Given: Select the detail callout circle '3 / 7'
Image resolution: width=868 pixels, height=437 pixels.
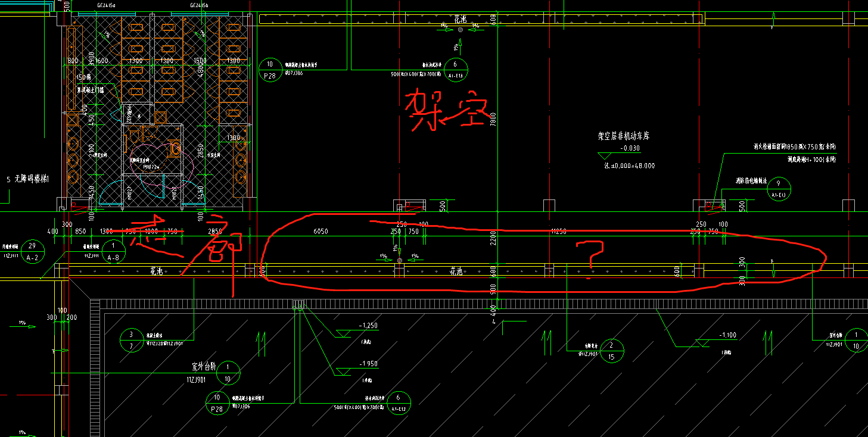Looking at the screenshot, I should [131, 340].
